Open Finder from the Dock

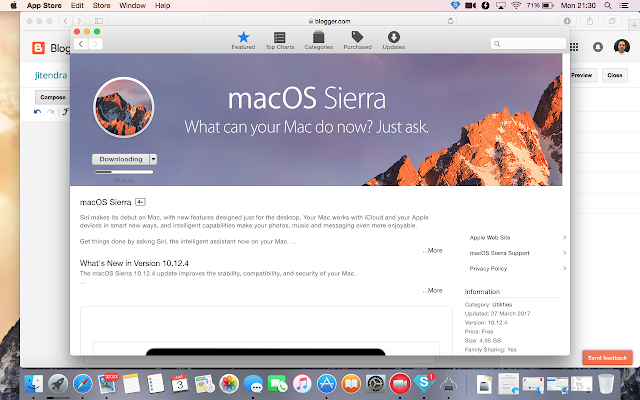[x=33, y=384]
